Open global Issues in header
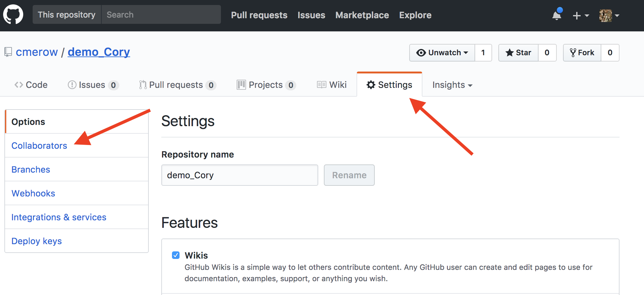 tap(311, 15)
